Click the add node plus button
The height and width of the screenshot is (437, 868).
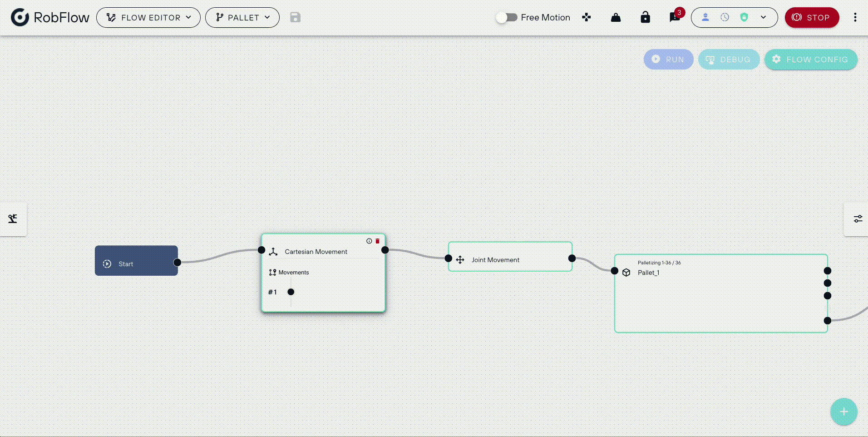point(844,412)
